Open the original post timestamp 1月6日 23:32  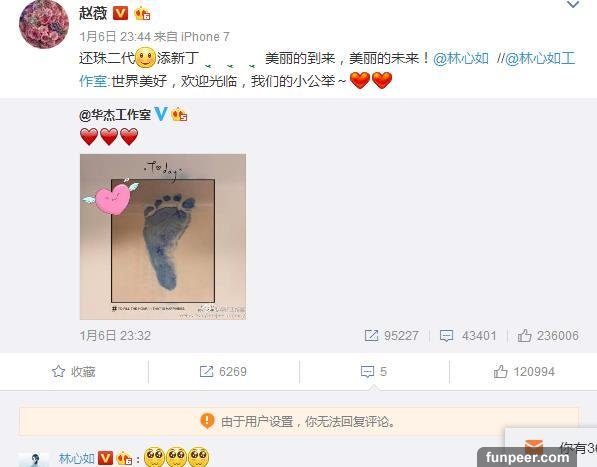tap(115, 335)
